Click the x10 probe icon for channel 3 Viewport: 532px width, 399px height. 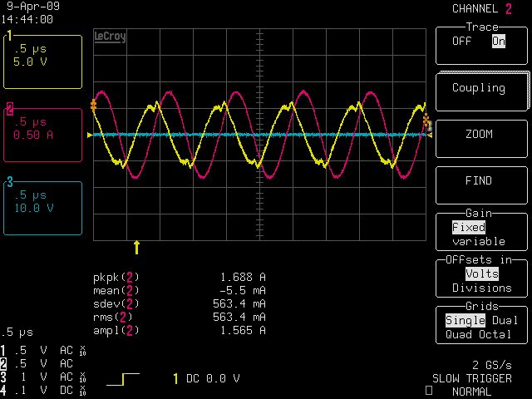click(x=82, y=377)
